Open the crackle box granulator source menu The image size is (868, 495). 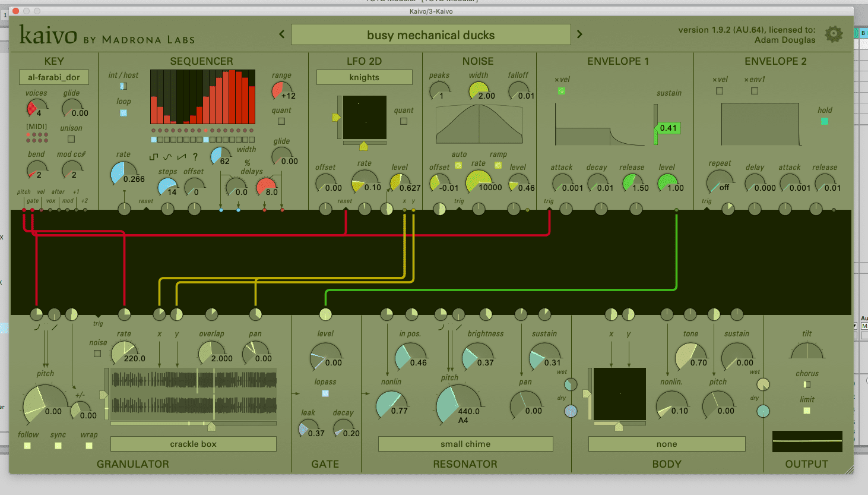194,444
